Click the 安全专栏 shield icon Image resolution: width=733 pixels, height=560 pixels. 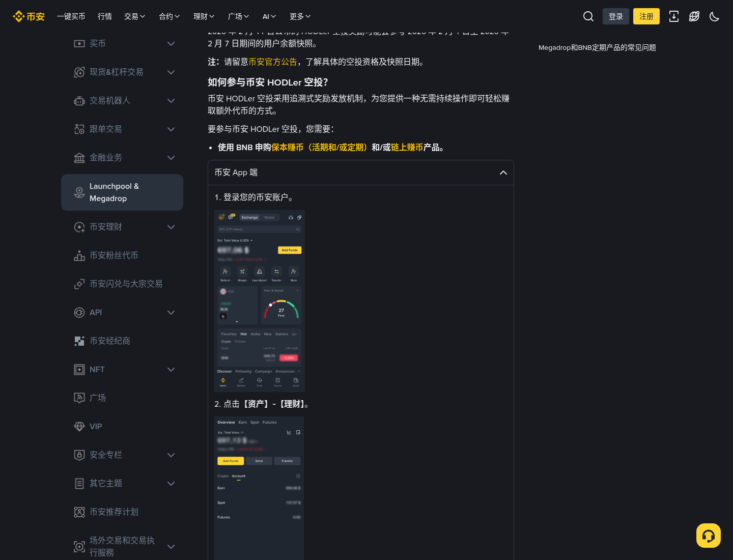(x=79, y=455)
